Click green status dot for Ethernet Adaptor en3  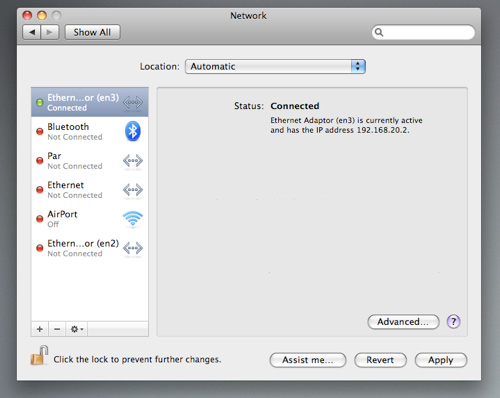click(x=40, y=102)
